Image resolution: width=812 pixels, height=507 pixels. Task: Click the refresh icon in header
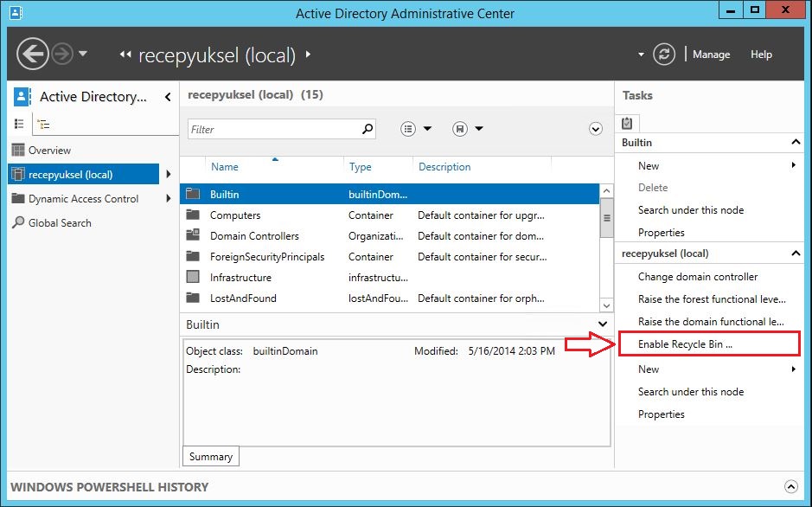click(664, 54)
